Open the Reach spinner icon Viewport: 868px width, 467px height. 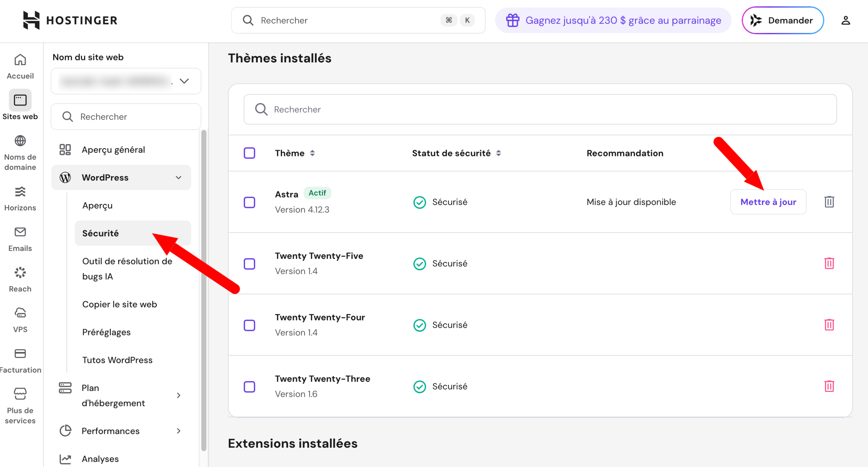tap(20, 273)
